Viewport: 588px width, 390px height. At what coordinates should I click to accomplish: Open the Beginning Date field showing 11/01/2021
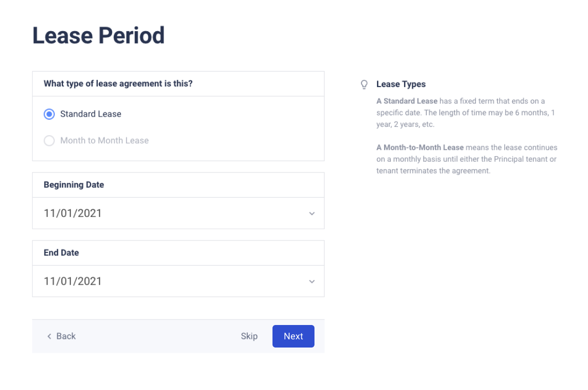click(x=178, y=213)
